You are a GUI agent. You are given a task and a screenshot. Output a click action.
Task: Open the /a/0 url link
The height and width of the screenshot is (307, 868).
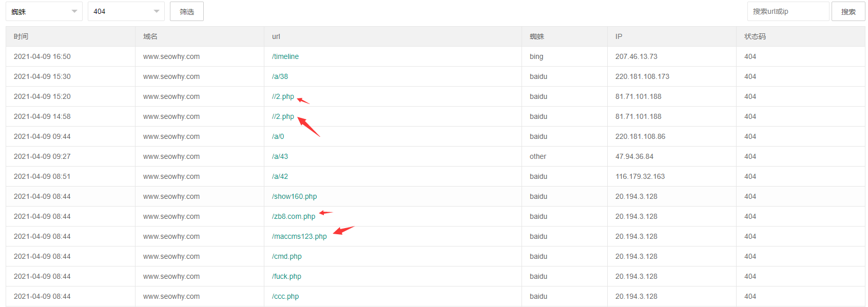[278, 136]
